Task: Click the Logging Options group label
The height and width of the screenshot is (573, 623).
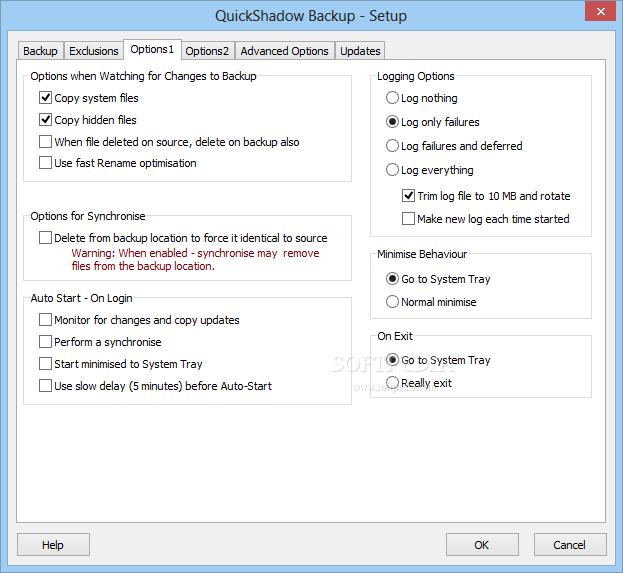Action: click(416, 76)
